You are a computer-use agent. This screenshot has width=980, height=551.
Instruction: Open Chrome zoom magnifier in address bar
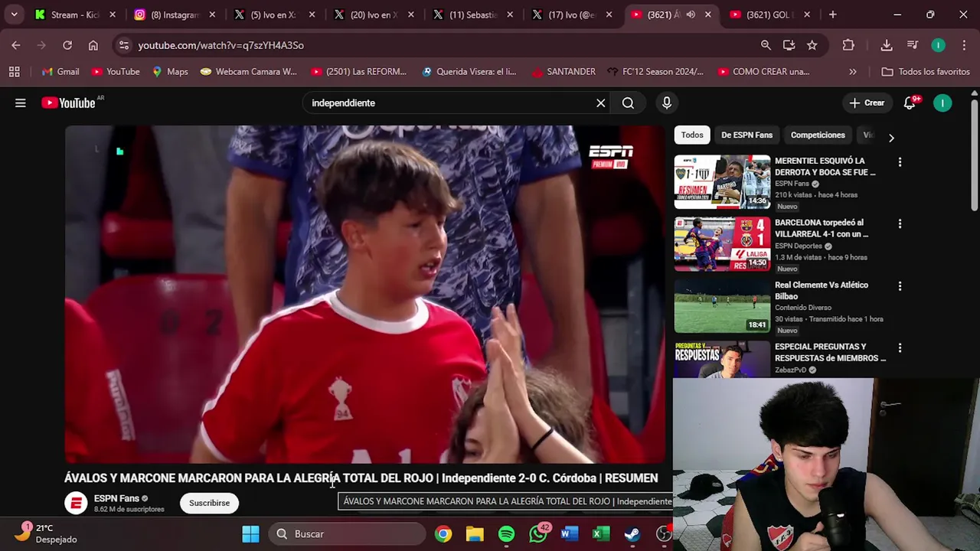coord(766,45)
